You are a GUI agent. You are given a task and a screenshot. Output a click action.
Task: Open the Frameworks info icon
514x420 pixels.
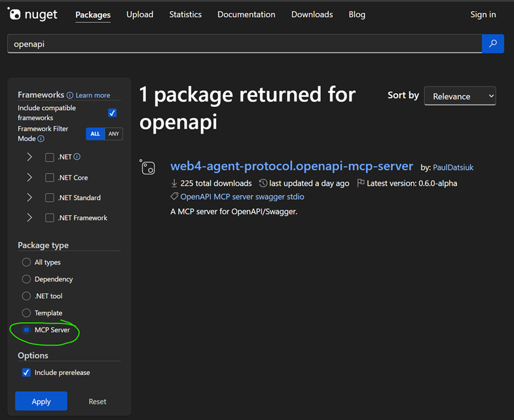coord(70,95)
